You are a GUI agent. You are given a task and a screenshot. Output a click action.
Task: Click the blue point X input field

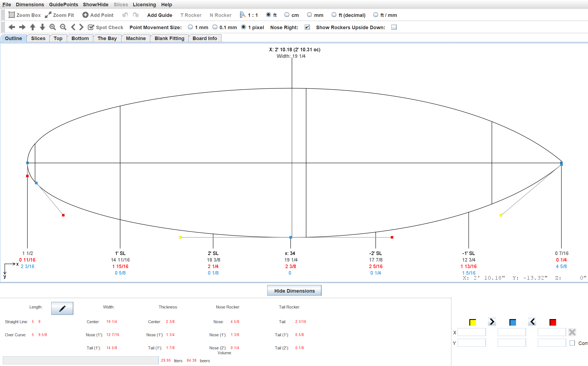pyautogui.click(x=512, y=332)
